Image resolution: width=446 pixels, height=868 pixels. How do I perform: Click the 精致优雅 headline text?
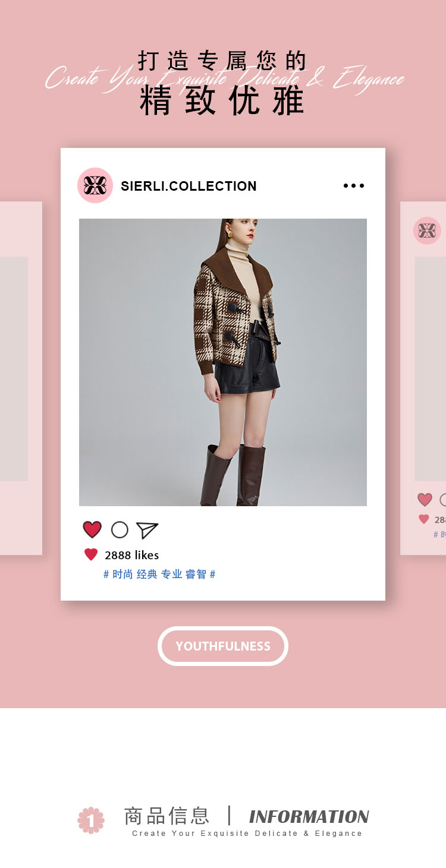point(222,100)
